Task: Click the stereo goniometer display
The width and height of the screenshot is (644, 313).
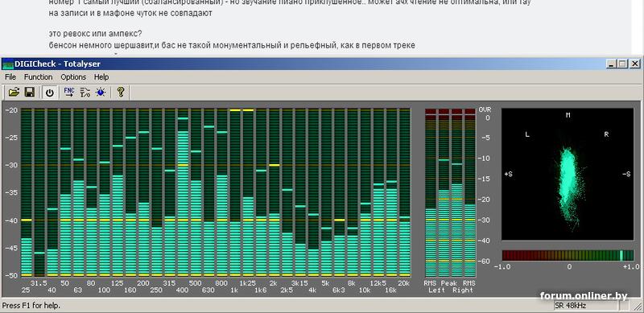Action: point(568,174)
